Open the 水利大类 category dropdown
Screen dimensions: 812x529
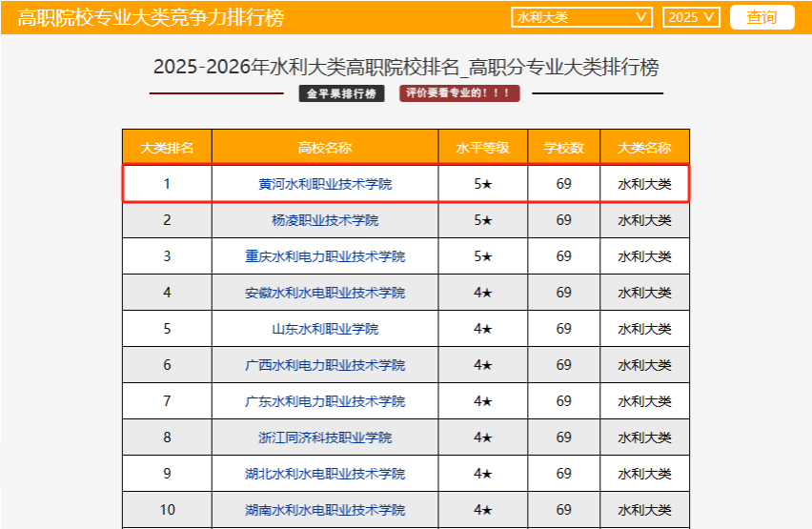[x=581, y=18]
